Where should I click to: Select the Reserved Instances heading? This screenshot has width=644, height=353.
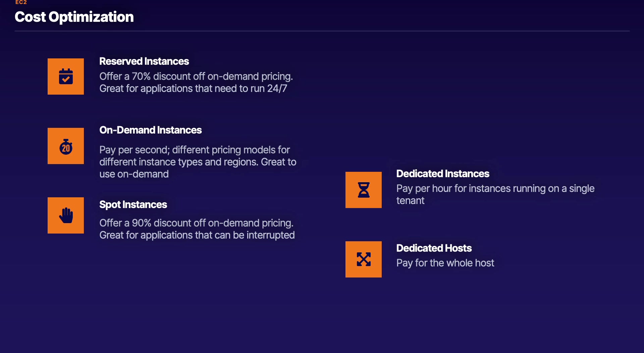tap(144, 61)
